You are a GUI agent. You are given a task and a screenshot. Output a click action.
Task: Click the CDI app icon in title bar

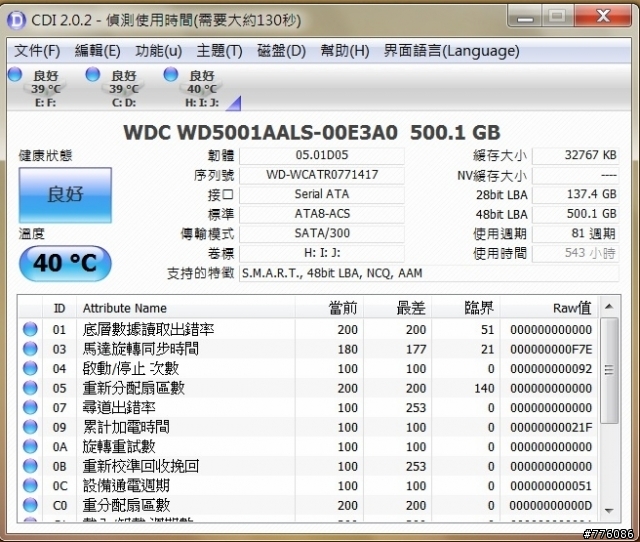click(x=16, y=20)
